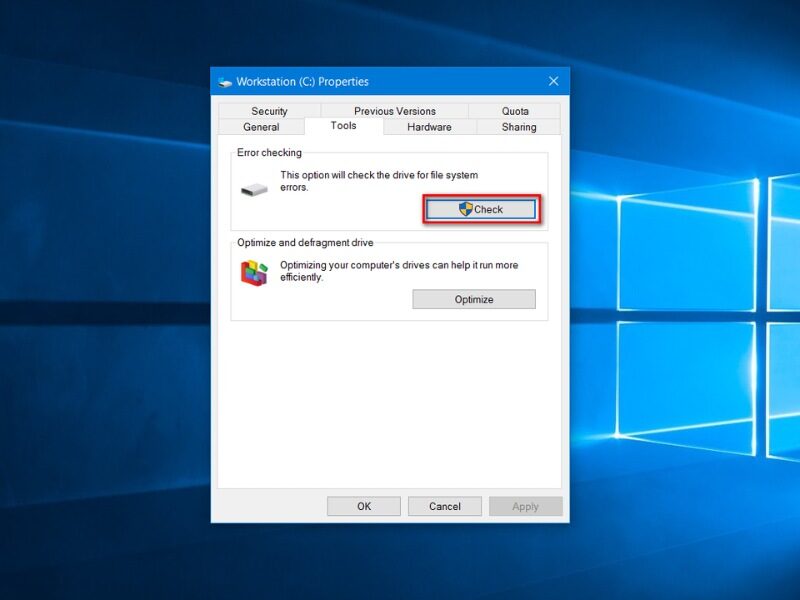The height and width of the screenshot is (600, 800).
Task: Switch to the Hardware tab
Action: tap(429, 127)
